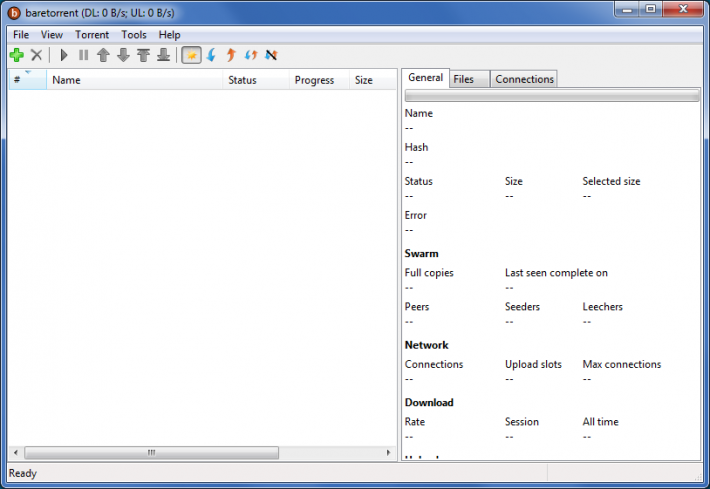Sort the list by the # column
Viewport: 710px width, 489px height.
click(x=27, y=80)
